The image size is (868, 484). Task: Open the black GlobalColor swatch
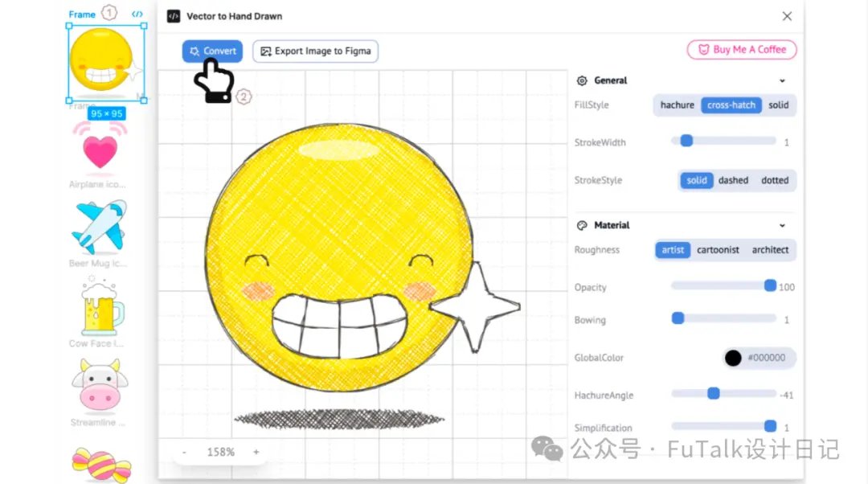733,359
